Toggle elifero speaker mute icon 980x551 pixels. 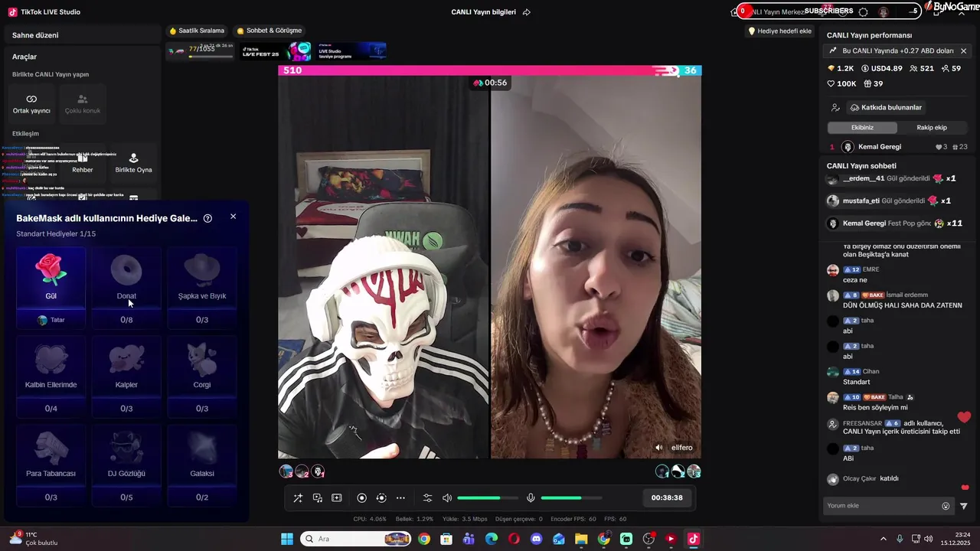[659, 448]
